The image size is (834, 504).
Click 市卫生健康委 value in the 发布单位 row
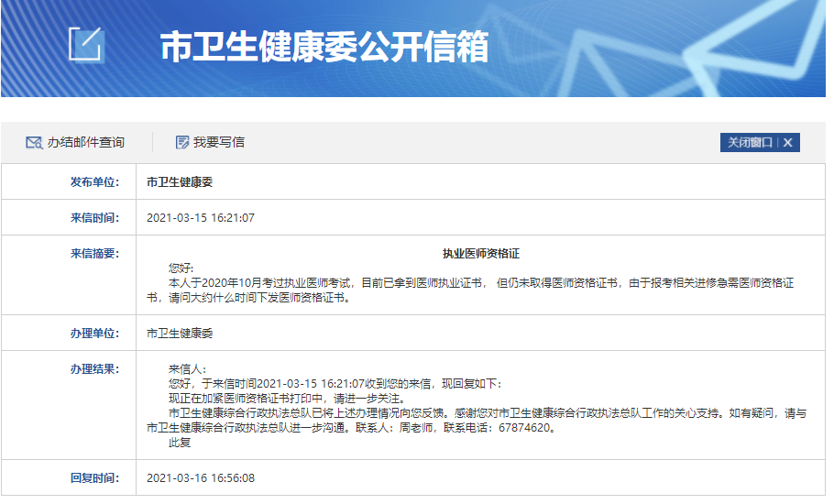180,181
